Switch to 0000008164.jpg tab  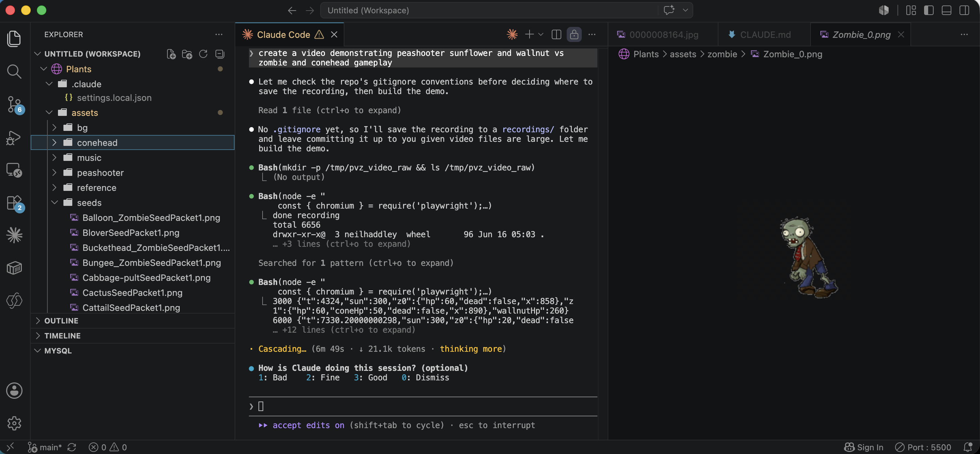point(663,35)
